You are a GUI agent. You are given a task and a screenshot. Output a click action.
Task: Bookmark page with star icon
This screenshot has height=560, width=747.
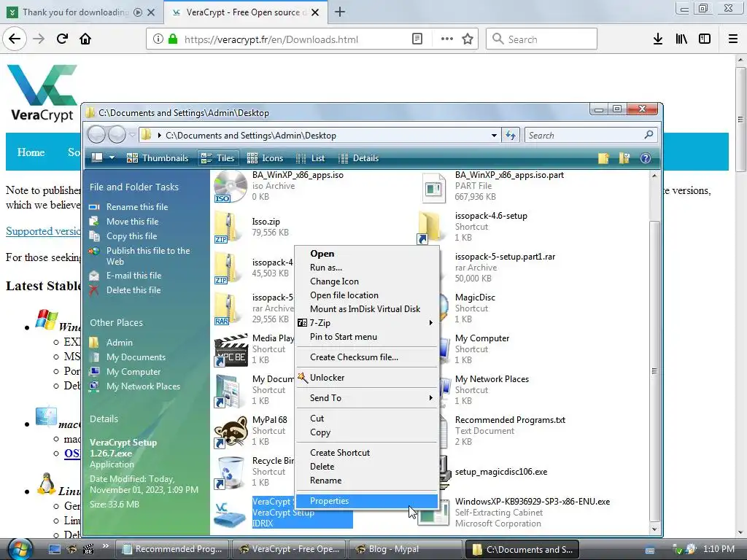click(468, 39)
